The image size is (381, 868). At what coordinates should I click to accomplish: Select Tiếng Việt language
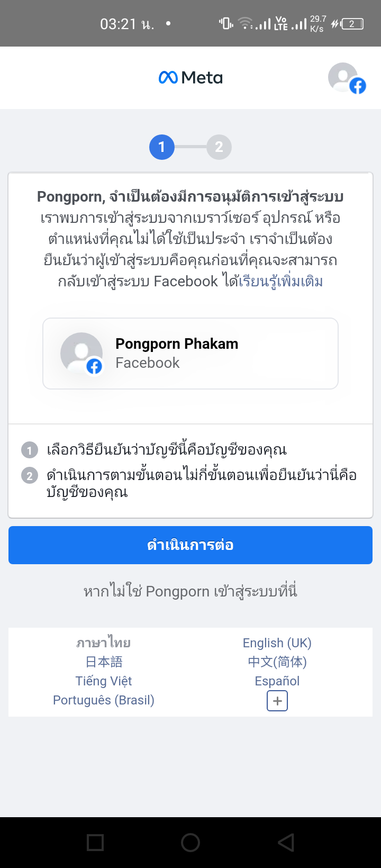pos(104,681)
